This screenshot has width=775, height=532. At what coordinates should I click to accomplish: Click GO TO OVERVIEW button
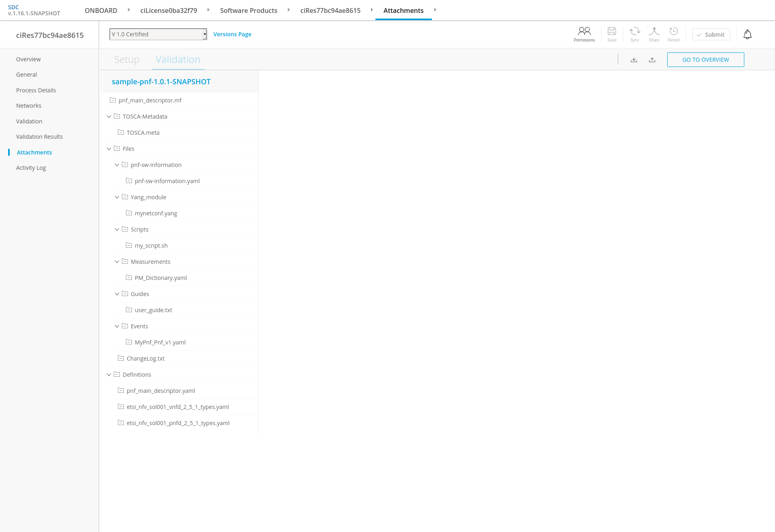705,60
